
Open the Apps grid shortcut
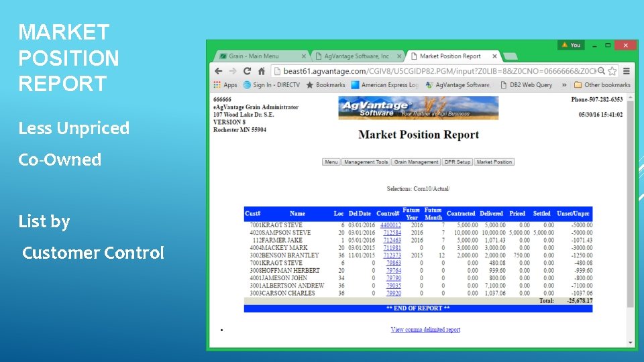(x=225, y=85)
